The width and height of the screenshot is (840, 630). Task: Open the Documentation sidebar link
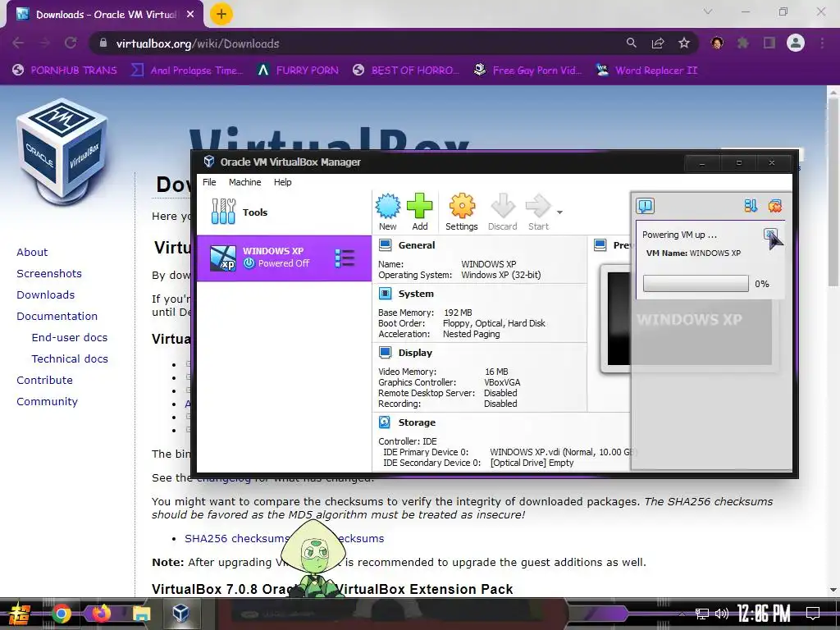point(57,316)
